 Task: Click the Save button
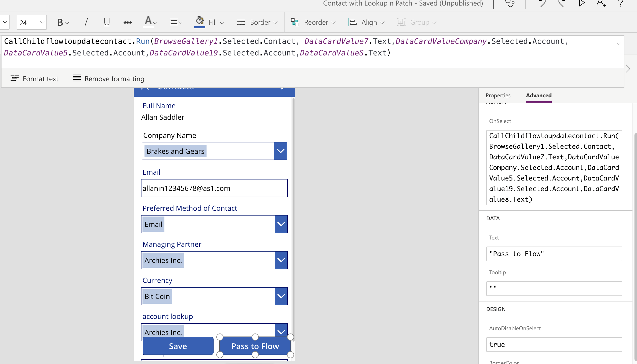click(x=178, y=346)
